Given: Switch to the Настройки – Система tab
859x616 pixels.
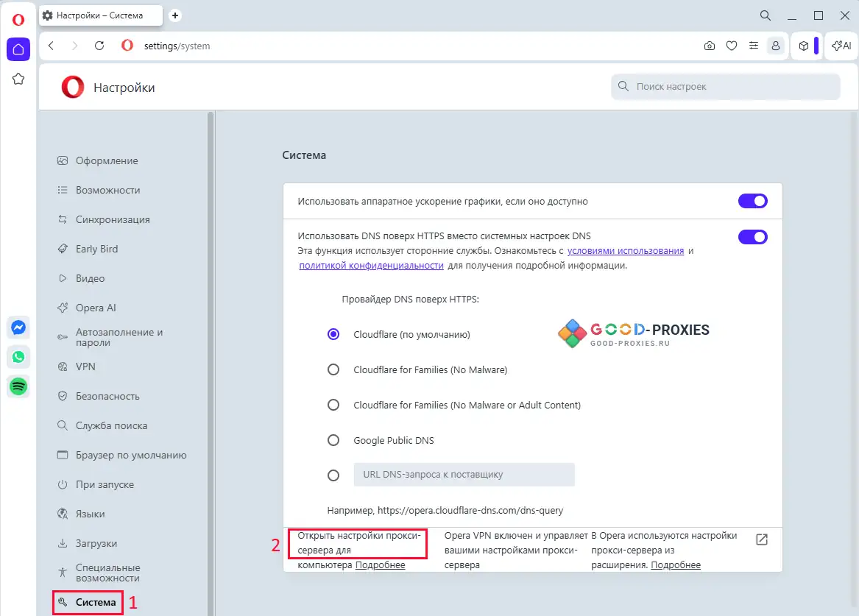Looking at the screenshot, I should (x=101, y=15).
